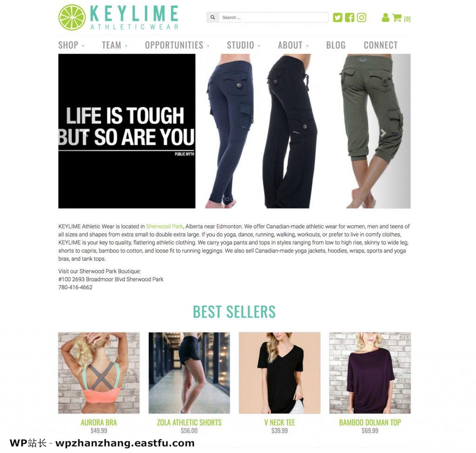Open the user account icon
Viewport: 476px width, 453px height.
coord(385,18)
